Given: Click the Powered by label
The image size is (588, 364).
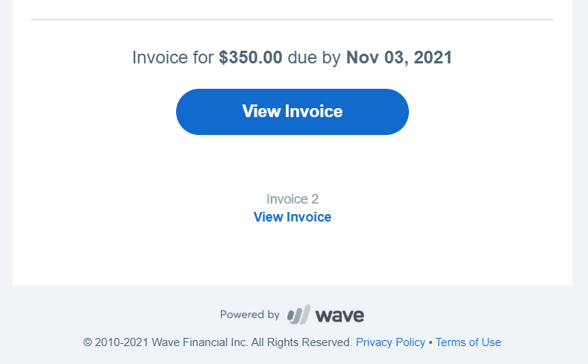Looking at the screenshot, I should 250,315.
